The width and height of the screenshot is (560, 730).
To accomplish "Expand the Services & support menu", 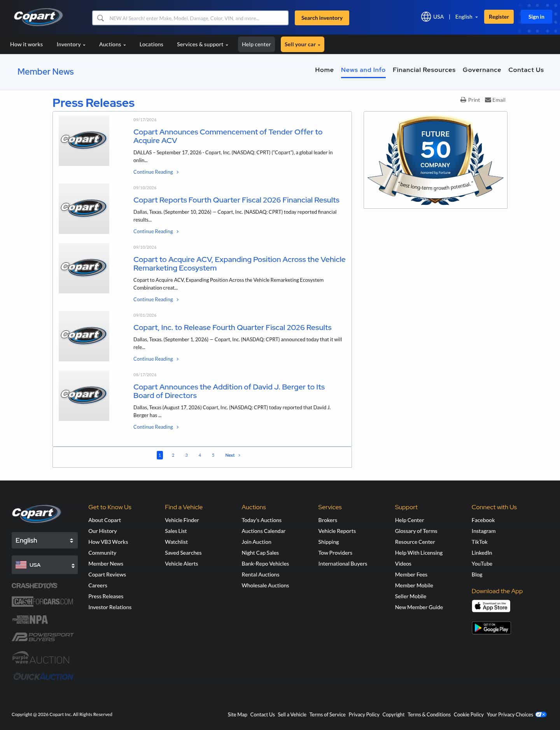I will pos(202,44).
